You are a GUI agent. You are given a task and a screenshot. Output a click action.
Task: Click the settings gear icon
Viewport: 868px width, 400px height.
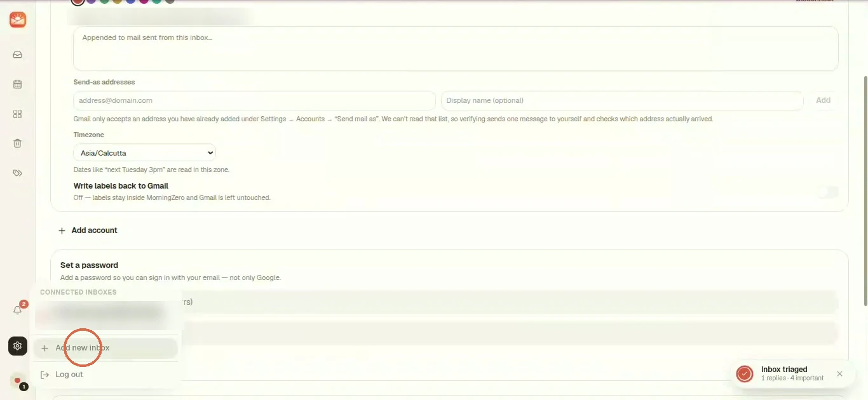click(x=18, y=346)
